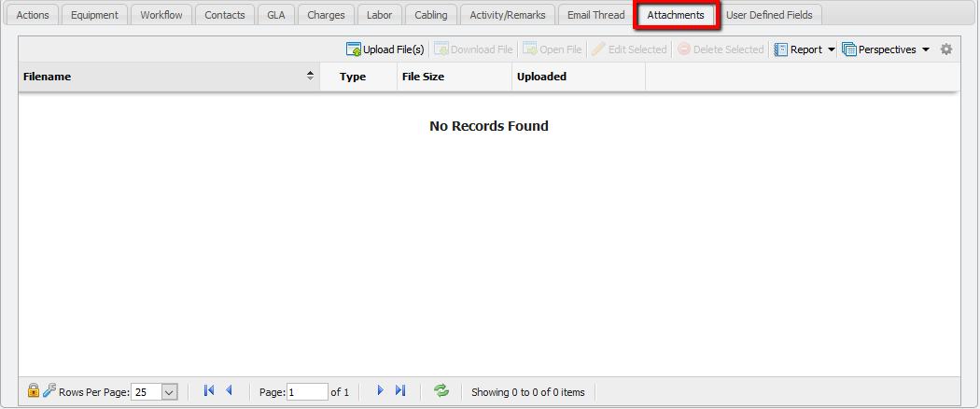Click the Uploaded column header
The image size is (980, 409).
point(578,77)
